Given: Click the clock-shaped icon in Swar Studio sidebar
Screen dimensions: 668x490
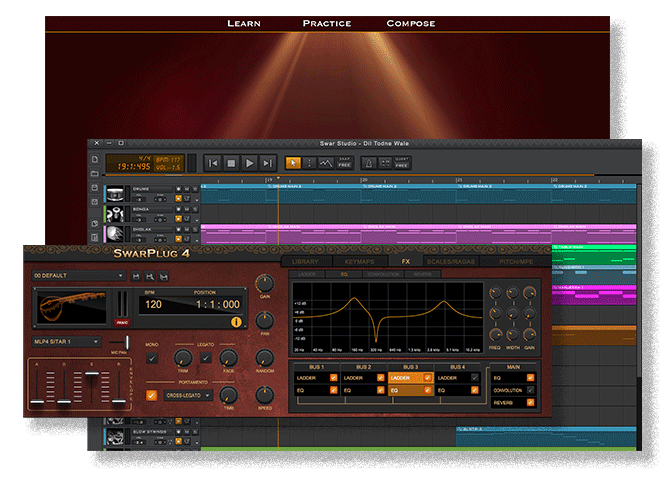Looking at the screenshot, I should click(x=95, y=223).
